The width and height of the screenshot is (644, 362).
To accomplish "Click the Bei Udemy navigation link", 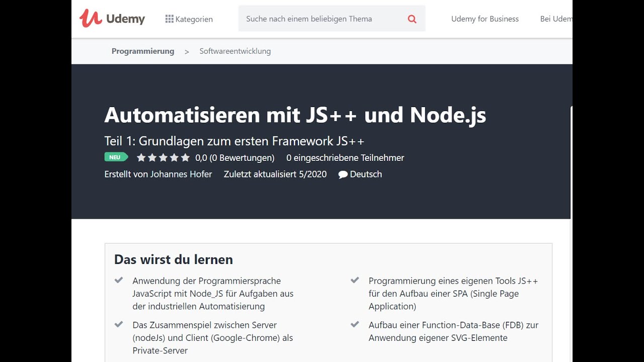I will tap(555, 19).
